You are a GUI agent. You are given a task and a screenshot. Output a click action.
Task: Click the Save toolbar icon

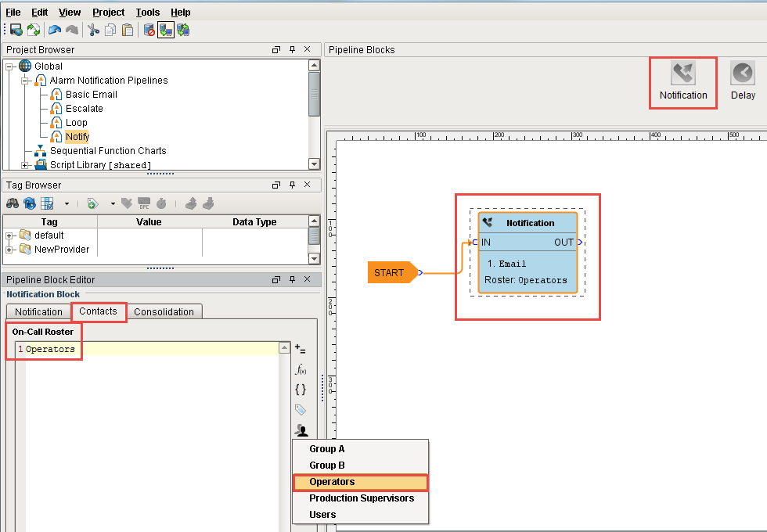(x=16, y=30)
